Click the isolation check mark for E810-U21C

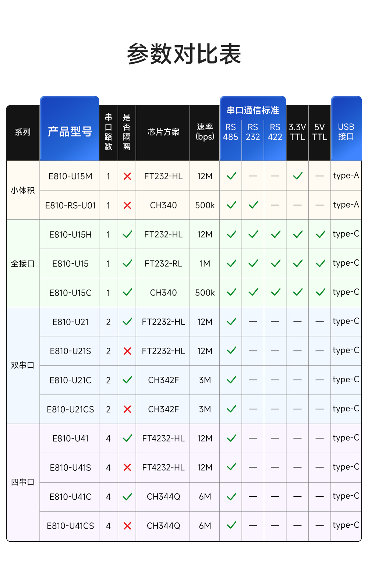point(127,380)
